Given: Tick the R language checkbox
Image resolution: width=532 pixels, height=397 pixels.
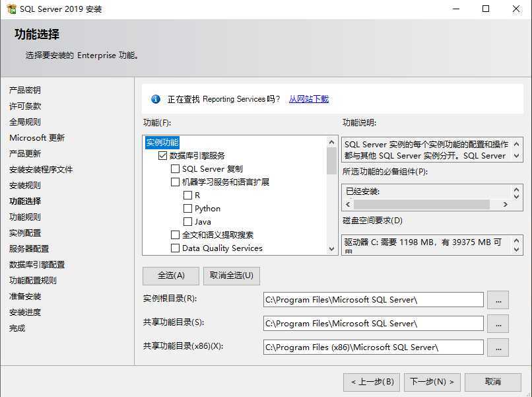Looking at the screenshot, I should click(x=187, y=196).
